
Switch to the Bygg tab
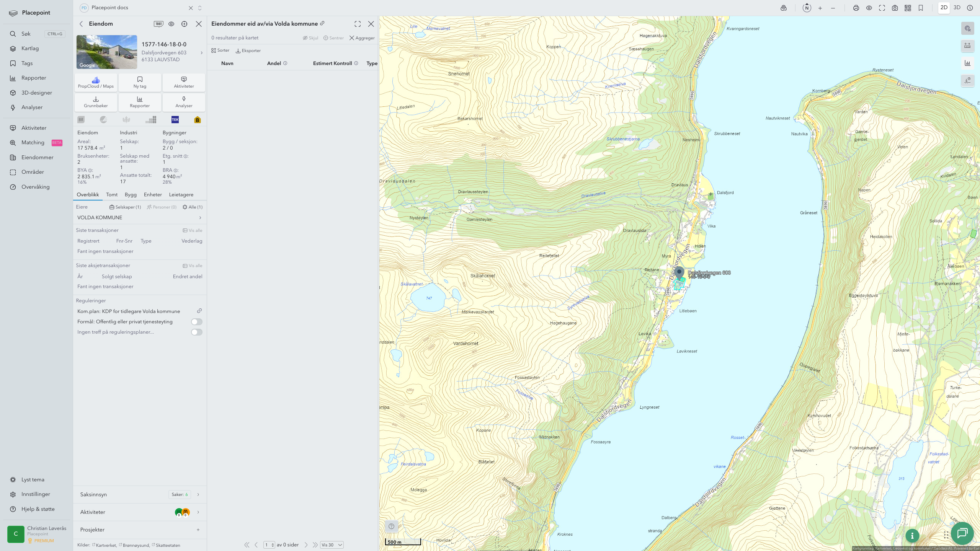131,195
